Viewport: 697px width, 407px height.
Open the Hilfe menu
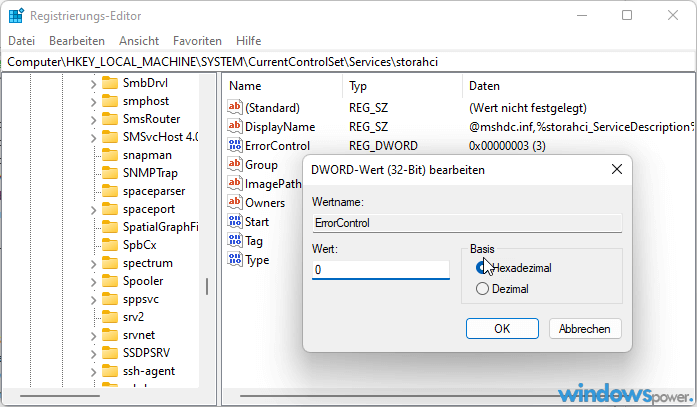pyautogui.click(x=248, y=41)
